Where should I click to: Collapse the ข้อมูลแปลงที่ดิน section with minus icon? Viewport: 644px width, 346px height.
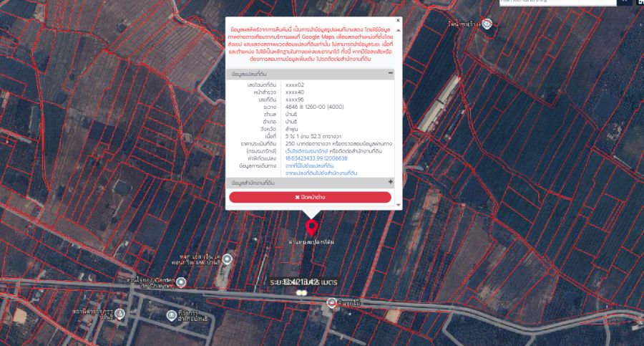390,74
